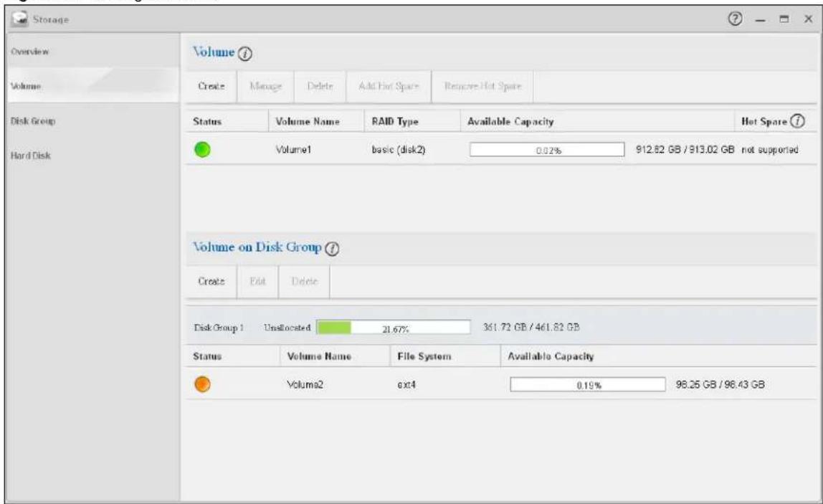The height and width of the screenshot is (504, 823).
Task: Click the 98.25 GB / 98.43 GB value
Action: (x=720, y=384)
